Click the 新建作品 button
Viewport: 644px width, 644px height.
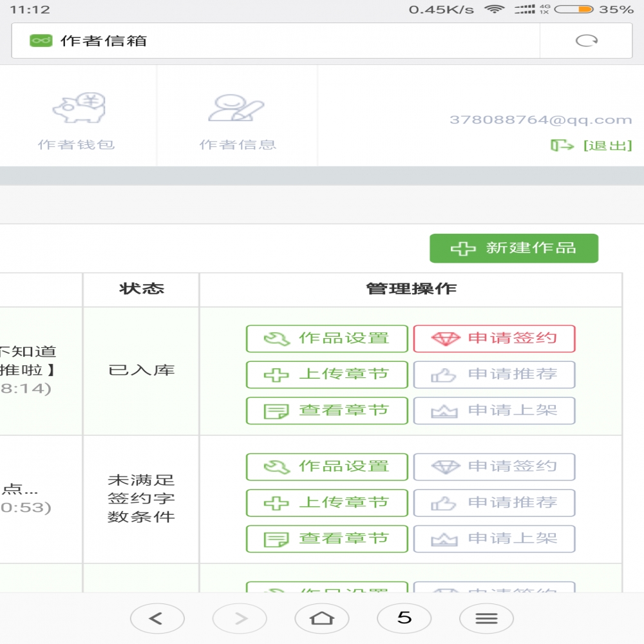(x=513, y=248)
